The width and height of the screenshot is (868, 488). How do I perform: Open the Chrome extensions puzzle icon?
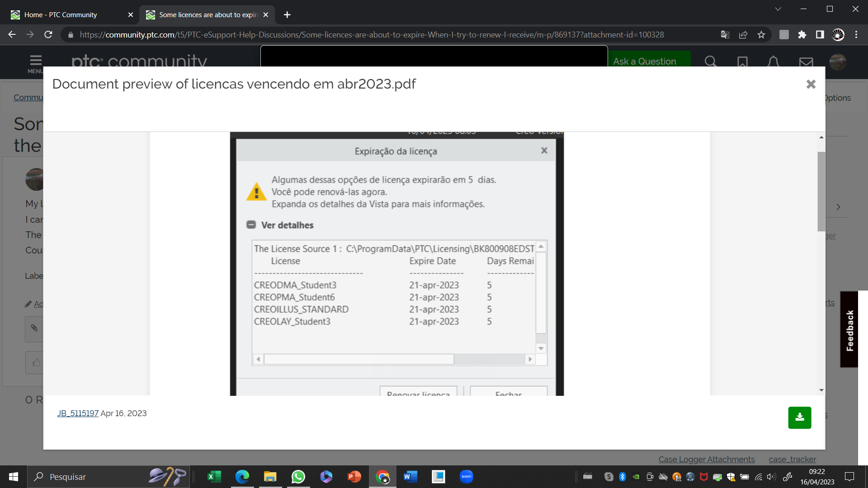(x=802, y=34)
